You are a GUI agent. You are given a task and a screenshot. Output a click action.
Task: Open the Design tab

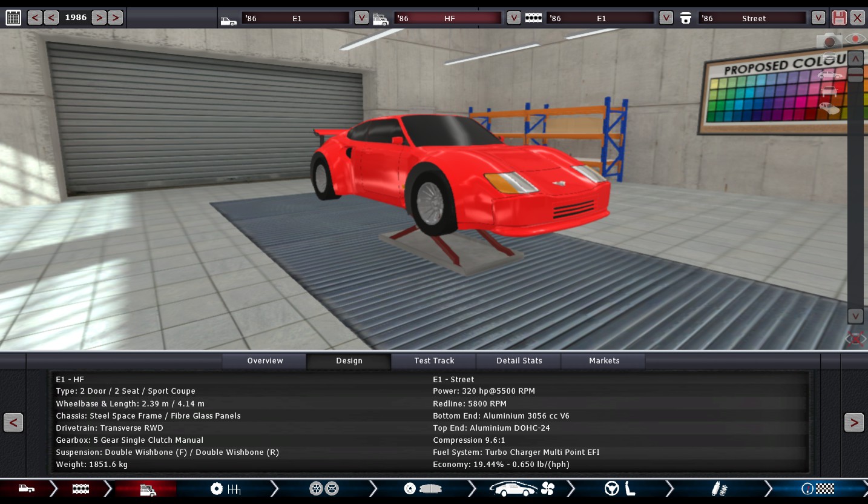click(349, 361)
